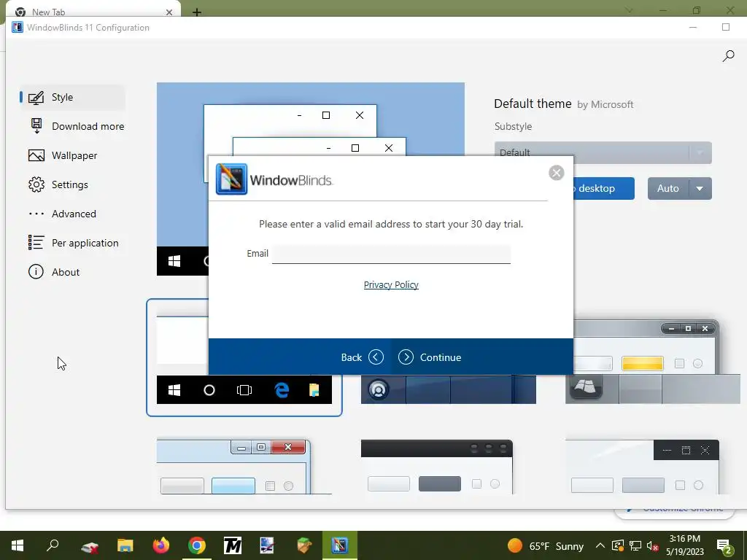Click the box package taskbar icon

tap(304, 545)
